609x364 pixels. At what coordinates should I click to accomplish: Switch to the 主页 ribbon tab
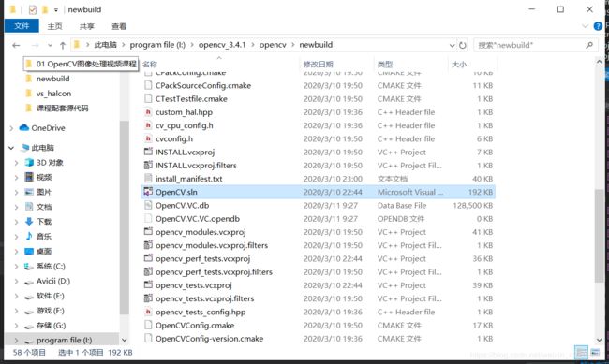coord(54,26)
